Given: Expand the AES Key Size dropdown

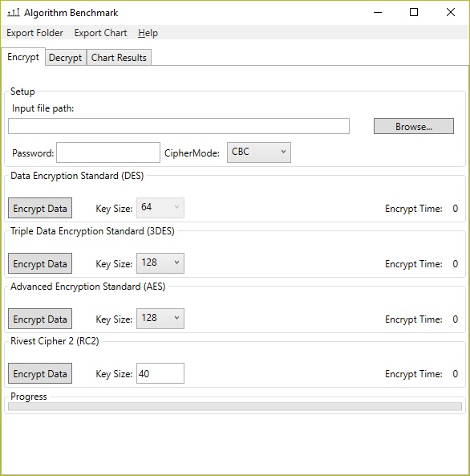Looking at the screenshot, I should tap(160, 319).
